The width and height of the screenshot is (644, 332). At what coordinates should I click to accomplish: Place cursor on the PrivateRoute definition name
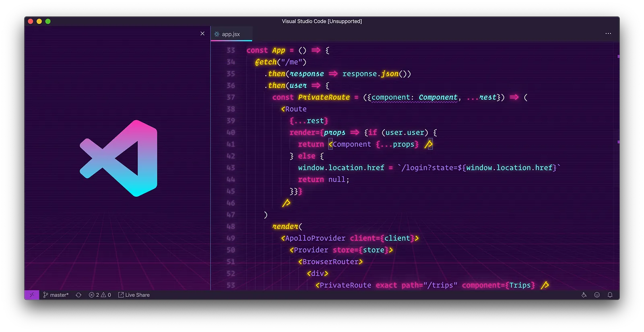pyautogui.click(x=324, y=97)
